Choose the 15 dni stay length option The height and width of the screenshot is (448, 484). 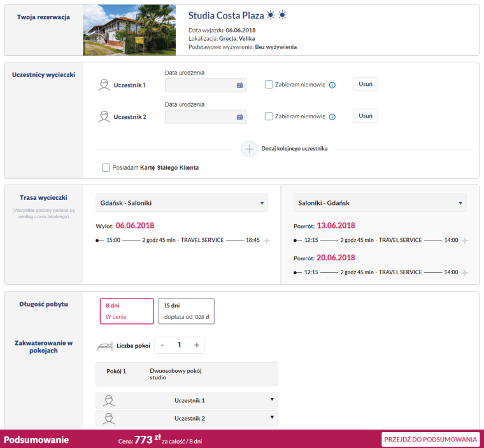(x=186, y=311)
